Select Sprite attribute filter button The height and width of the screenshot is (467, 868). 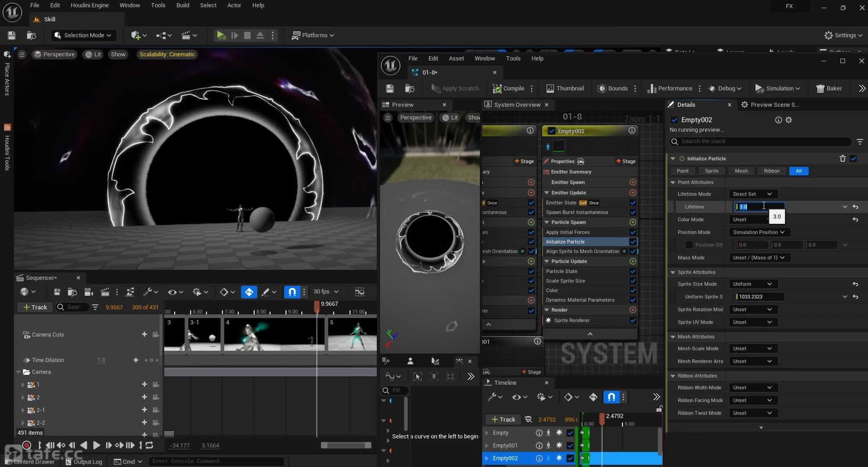click(712, 171)
